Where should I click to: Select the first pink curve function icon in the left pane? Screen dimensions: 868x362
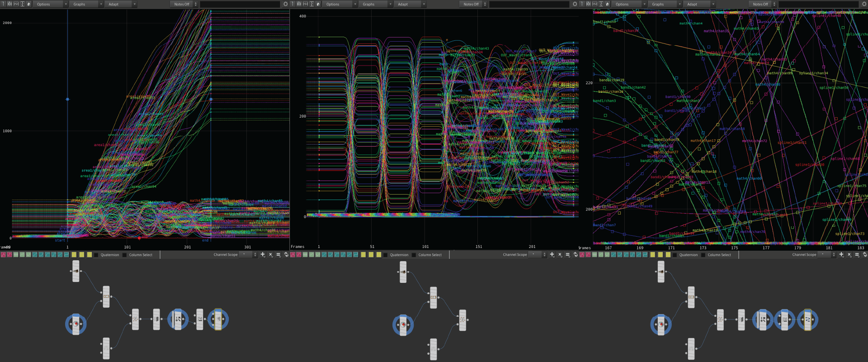pos(3,255)
